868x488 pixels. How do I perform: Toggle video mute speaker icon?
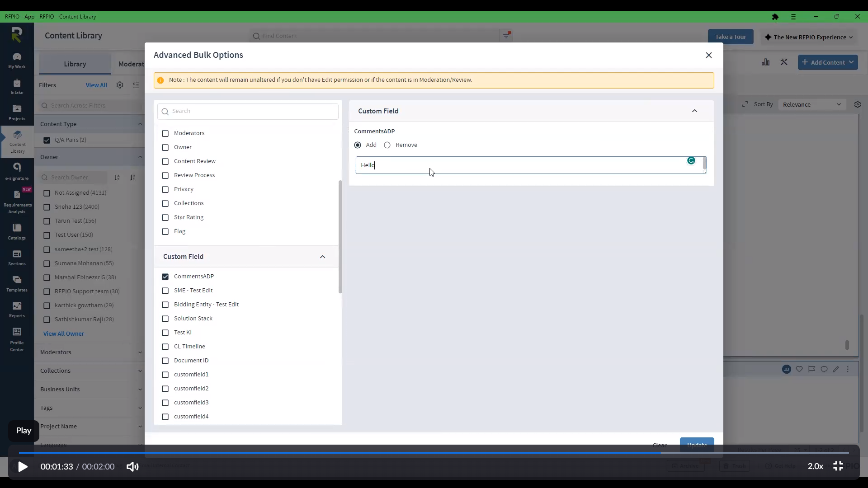tap(132, 467)
